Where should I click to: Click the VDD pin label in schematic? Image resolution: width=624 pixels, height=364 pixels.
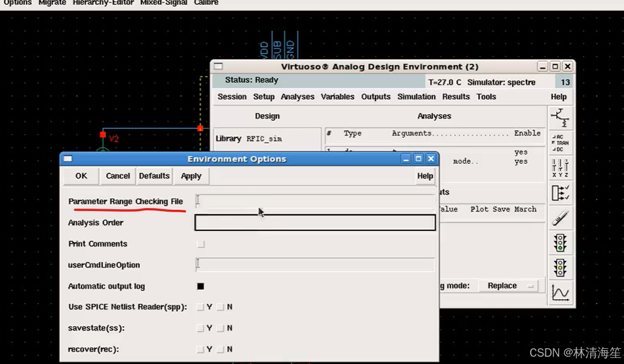tap(264, 50)
